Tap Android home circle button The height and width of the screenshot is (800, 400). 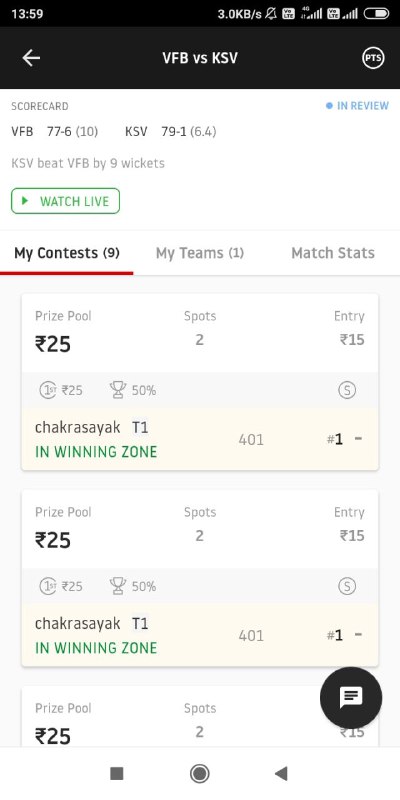(199, 773)
